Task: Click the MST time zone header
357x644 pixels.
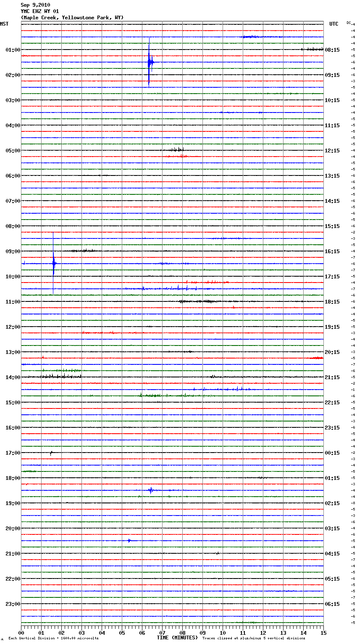Action: click(x=4, y=24)
